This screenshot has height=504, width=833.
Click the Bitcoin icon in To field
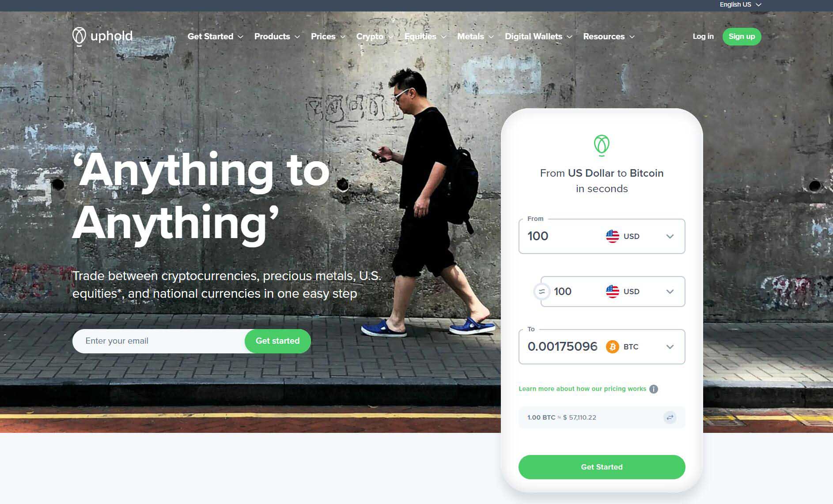click(612, 347)
